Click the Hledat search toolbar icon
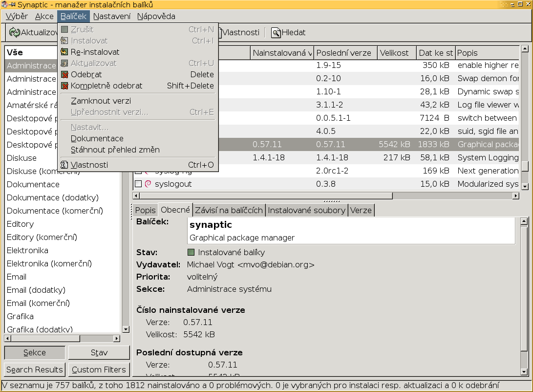Viewport: 533px width, 392px height. click(276, 33)
